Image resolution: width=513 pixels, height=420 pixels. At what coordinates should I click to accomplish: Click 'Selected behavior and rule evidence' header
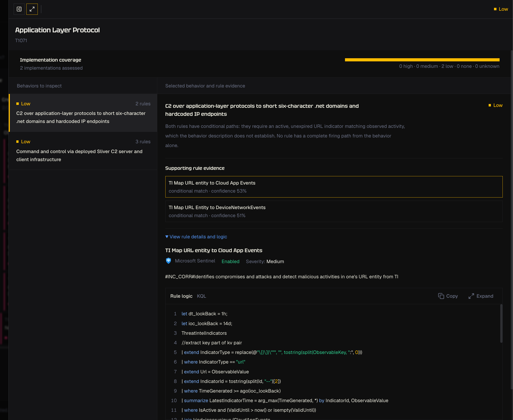point(205,86)
